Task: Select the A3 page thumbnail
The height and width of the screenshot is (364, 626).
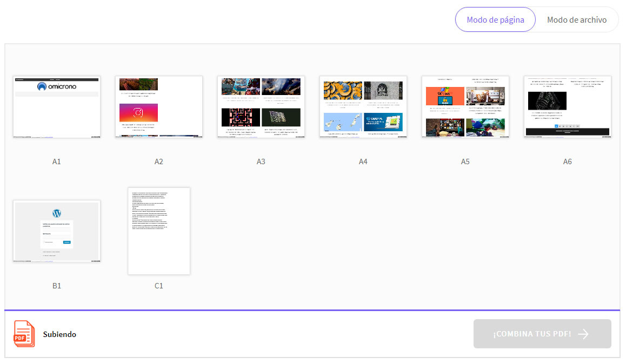Action: pos(261,107)
